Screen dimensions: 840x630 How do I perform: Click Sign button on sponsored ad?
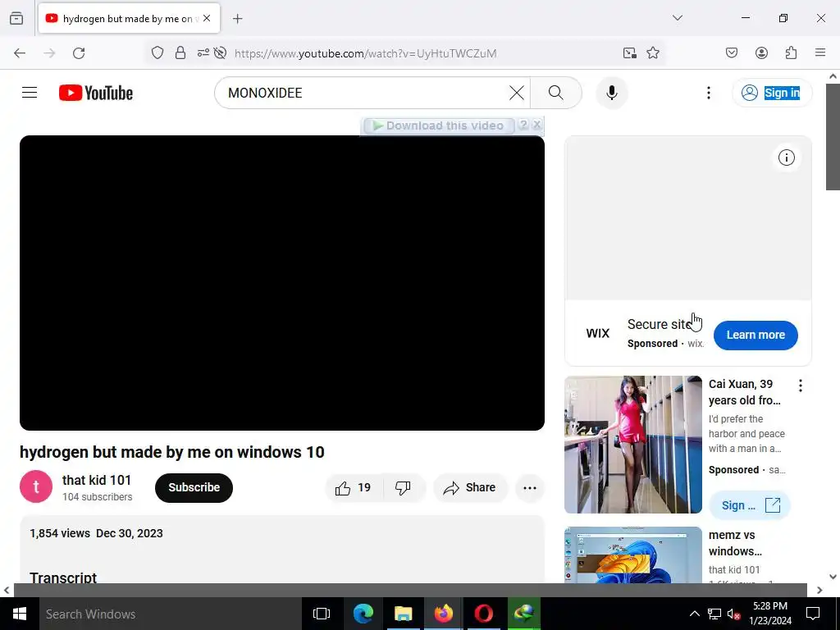tap(750, 505)
